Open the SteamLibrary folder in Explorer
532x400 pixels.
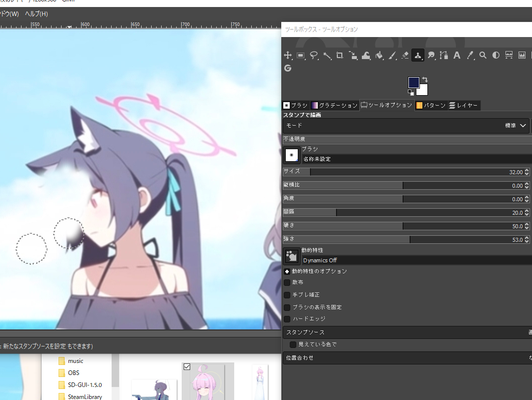[x=80, y=396]
